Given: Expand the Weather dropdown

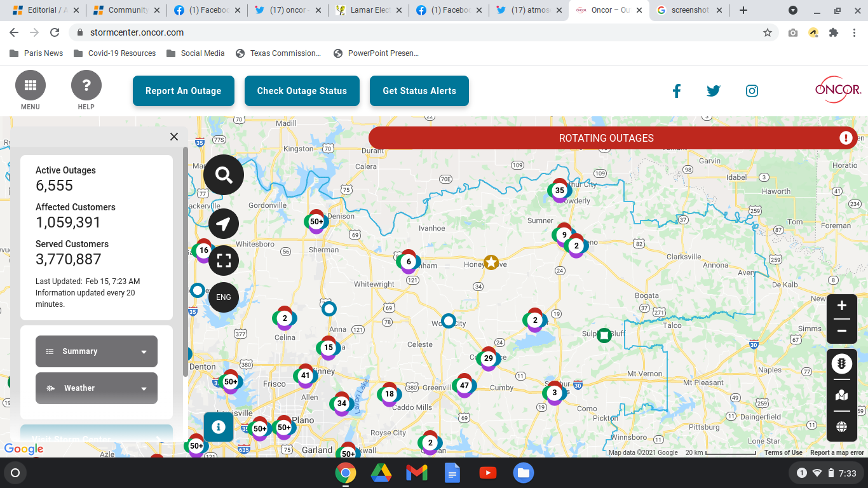Looking at the screenshot, I should [97, 388].
